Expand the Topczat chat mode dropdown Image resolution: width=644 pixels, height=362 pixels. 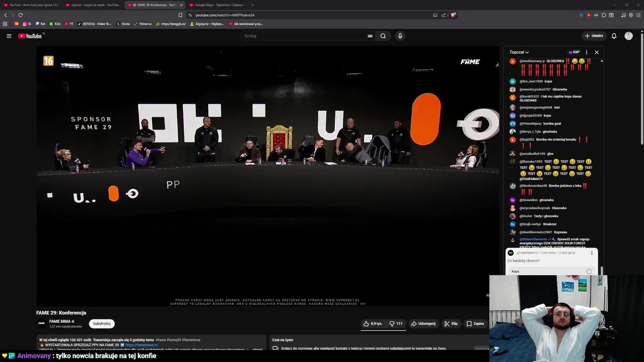pos(519,52)
